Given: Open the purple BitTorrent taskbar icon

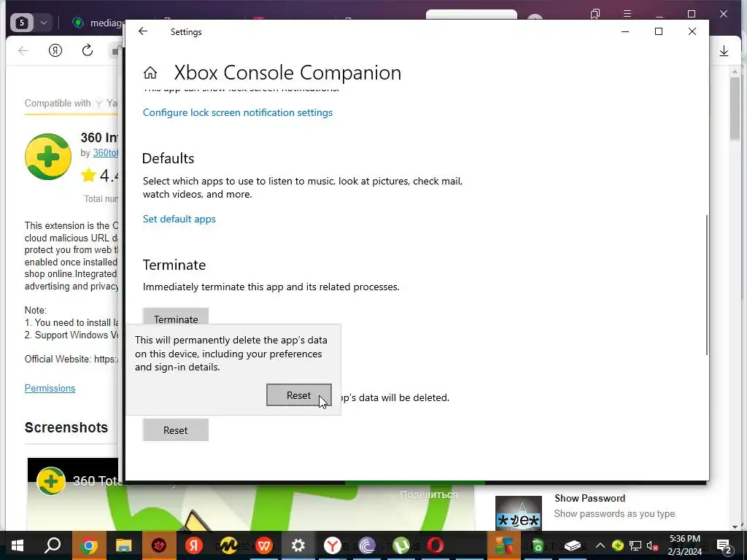Looking at the screenshot, I should coord(367,545).
